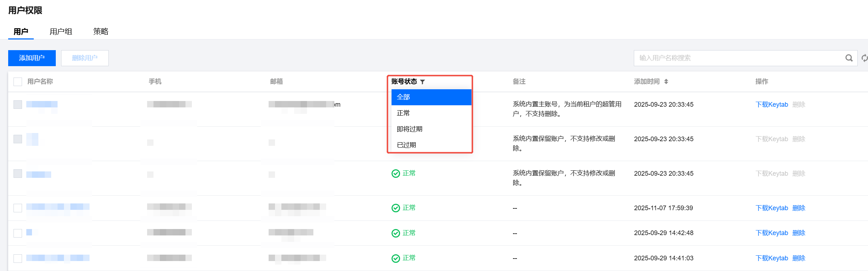The image size is (868, 271).
Task: Click the search magnifier icon
Action: [848, 58]
